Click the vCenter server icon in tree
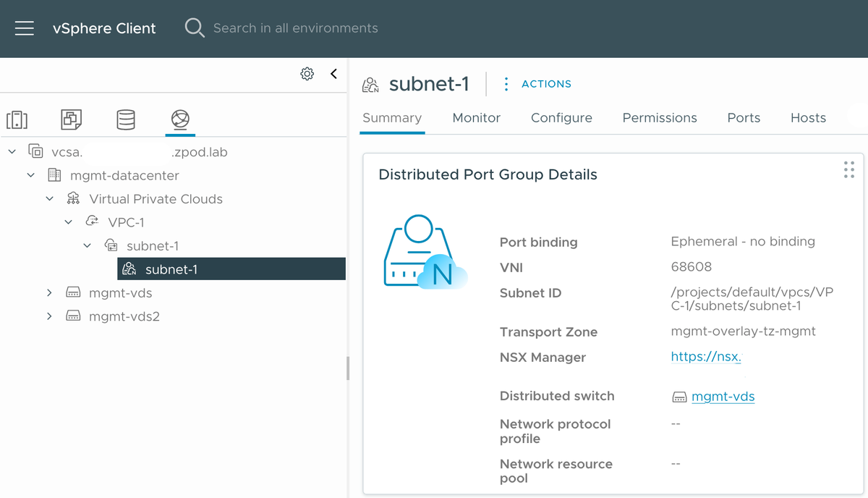The height and width of the screenshot is (498, 868). pyautogui.click(x=35, y=152)
